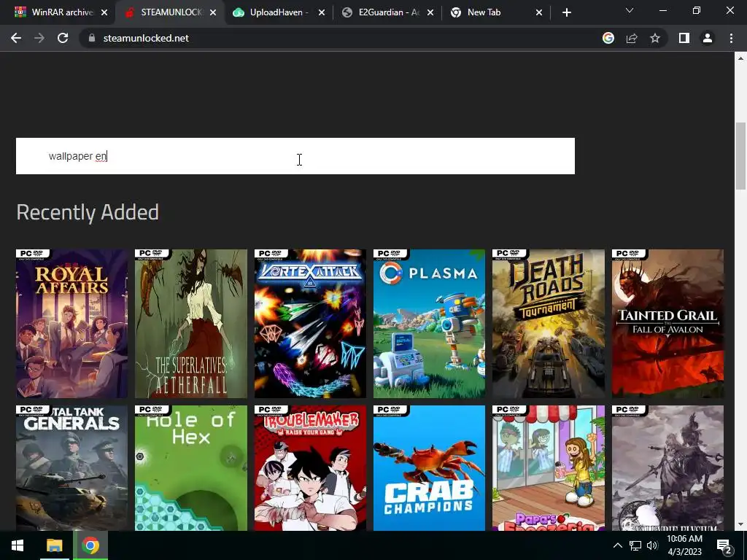Open File Explorer from taskbar
Image resolution: width=747 pixels, height=560 pixels.
(54, 545)
